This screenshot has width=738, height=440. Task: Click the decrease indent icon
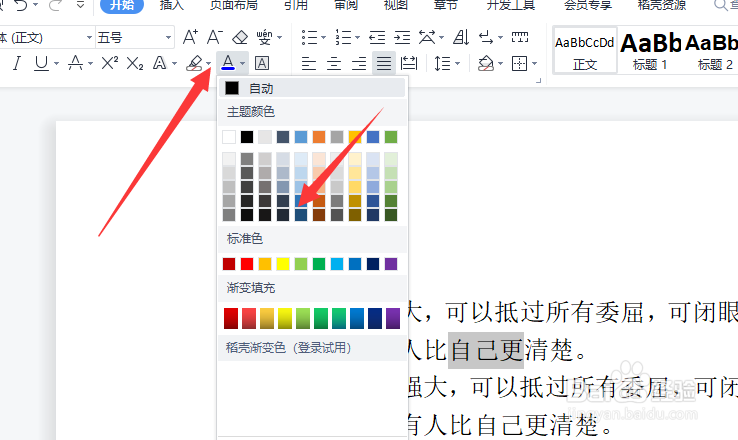pos(377,37)
